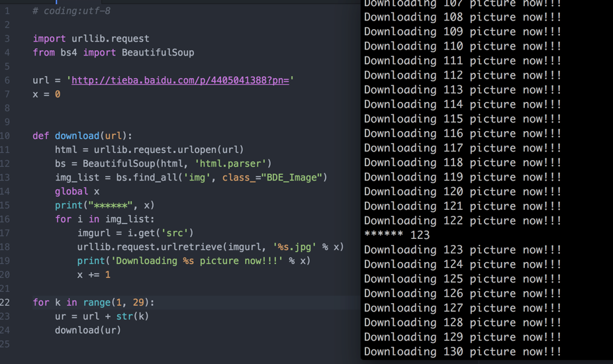Image resolution: width=613 pixels, height=364 pixels.
Task: Open the tieba.baidu.com URL link
Action: [x=180, y=81]
